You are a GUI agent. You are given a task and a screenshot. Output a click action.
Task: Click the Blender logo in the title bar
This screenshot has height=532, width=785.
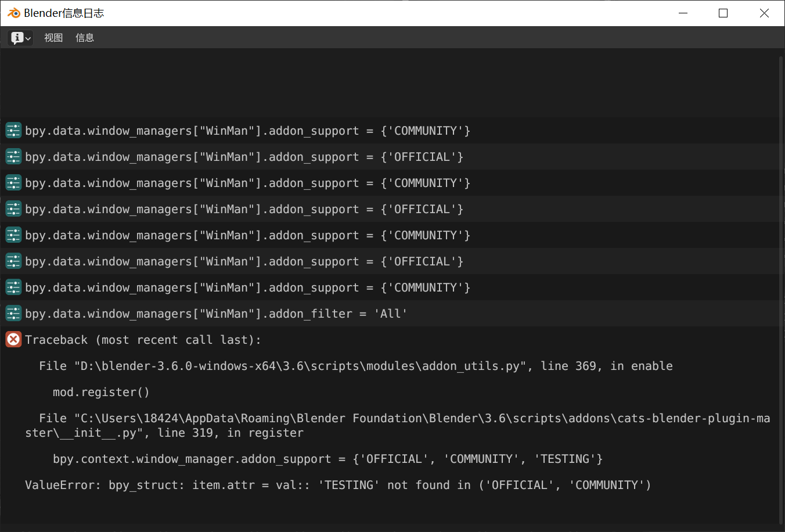(x=14, y=13)
